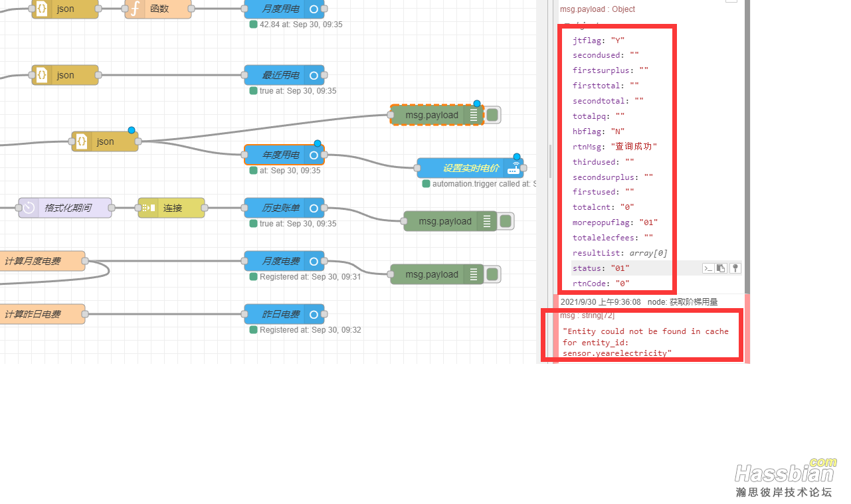
Task: Select the 计算昨日电费 function node
Action: [43, 314]
